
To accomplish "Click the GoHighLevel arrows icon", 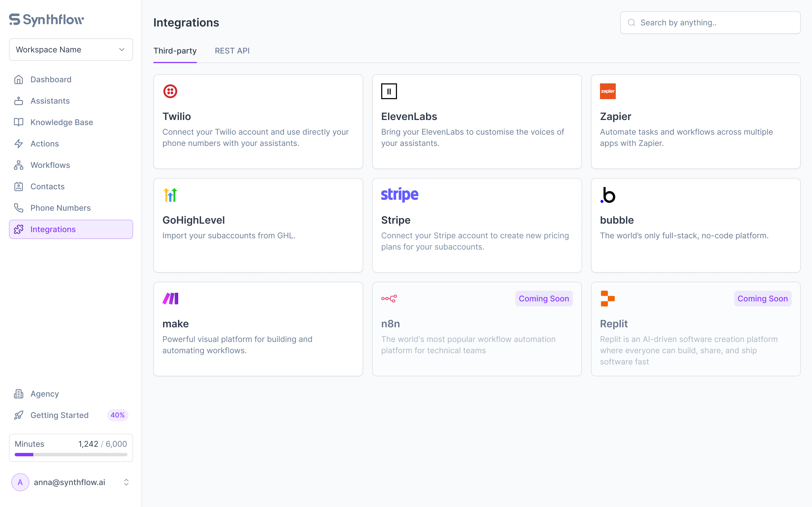I will tap(170, 195).
